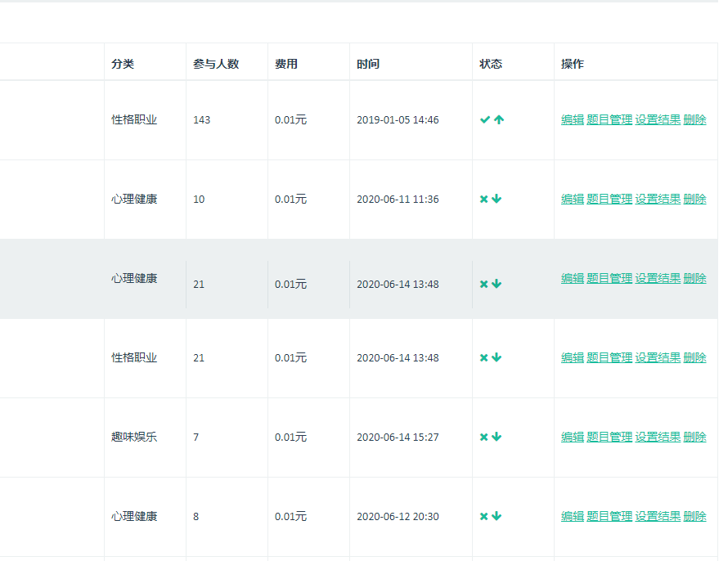
Task: Click the 时间 column header
Action: (368, 64)
